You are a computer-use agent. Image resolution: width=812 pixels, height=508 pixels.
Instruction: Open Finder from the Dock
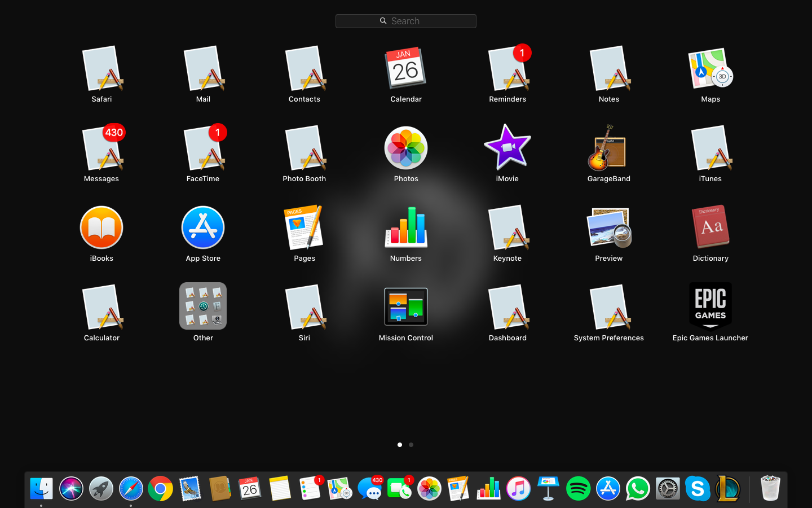[41, 489]
